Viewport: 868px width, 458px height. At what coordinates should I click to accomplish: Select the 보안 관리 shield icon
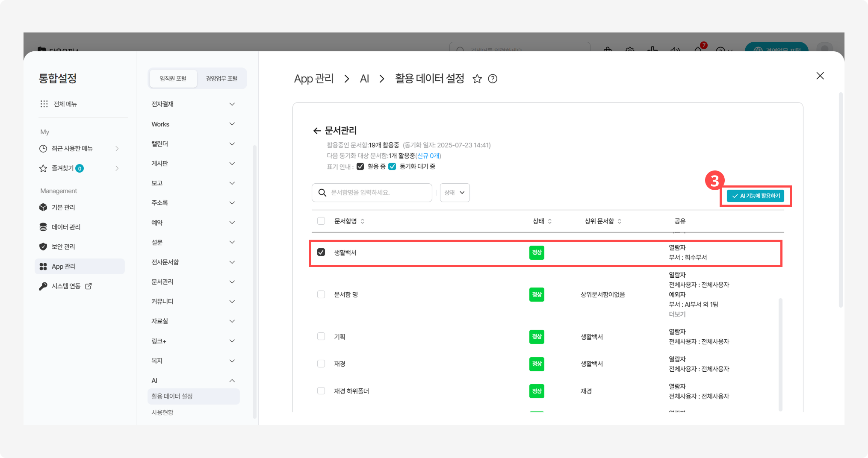click(x=43, y=247)
